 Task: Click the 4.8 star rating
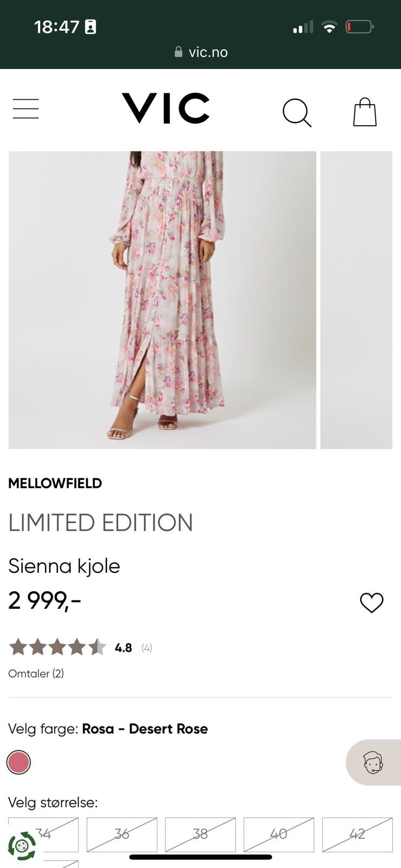pyautogui.click(x=124, y=647)
